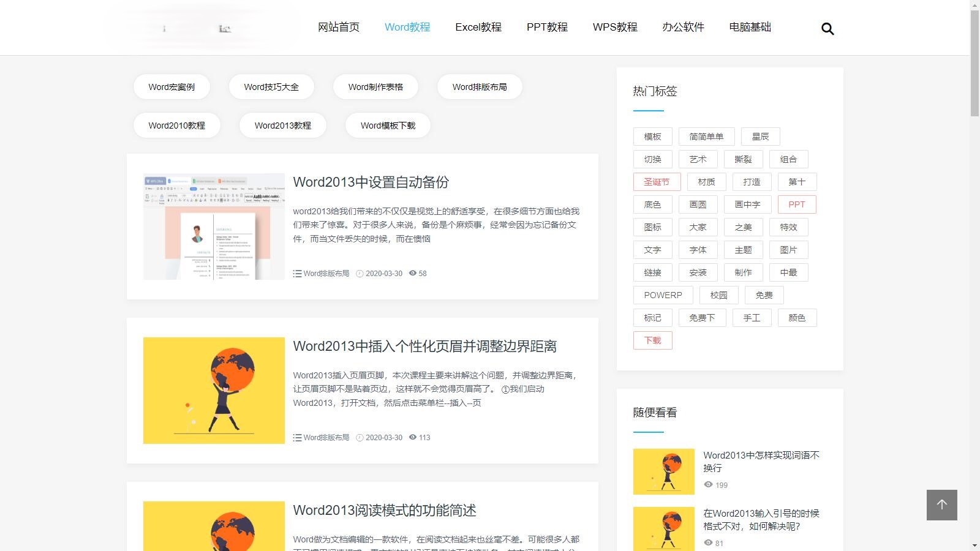Viewport: 980px width, 551px height.
Task: Click sidebar thumbnail for 词语不换行 article
Action: pos(664,471)
